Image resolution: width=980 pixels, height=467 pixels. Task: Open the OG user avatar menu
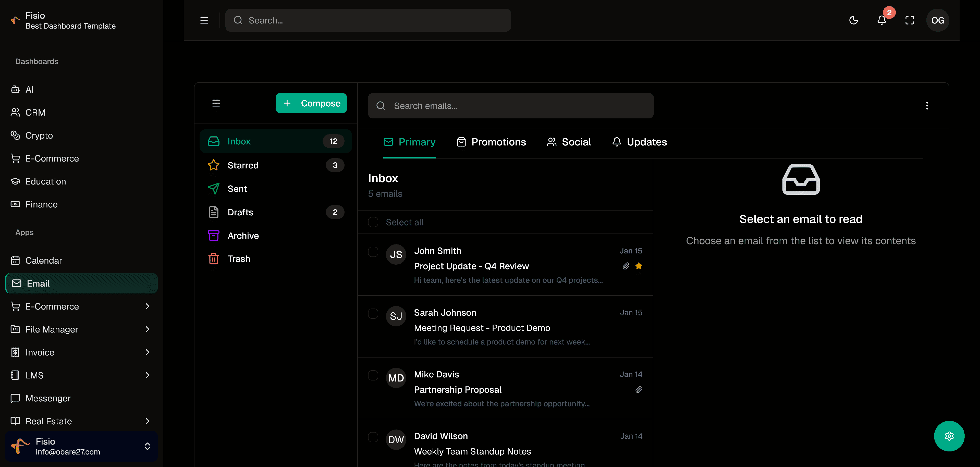(937, 20)
